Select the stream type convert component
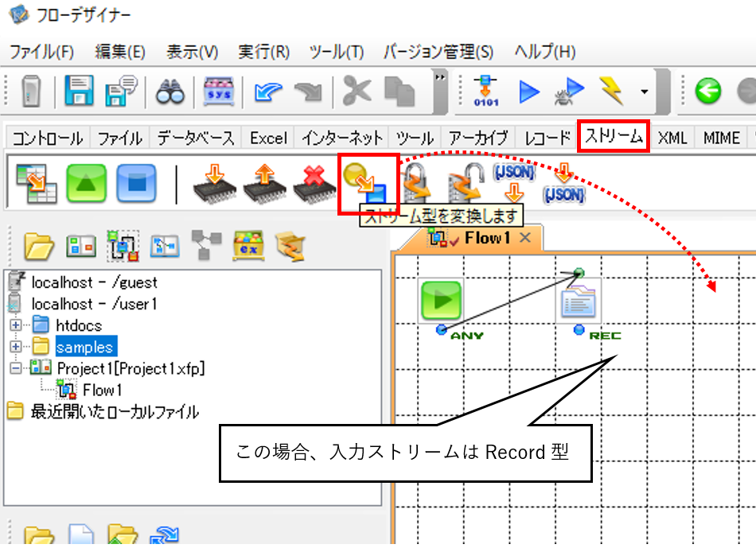Image resolution: width=756 pixels, height=552 pixels. tap(366, 183)
